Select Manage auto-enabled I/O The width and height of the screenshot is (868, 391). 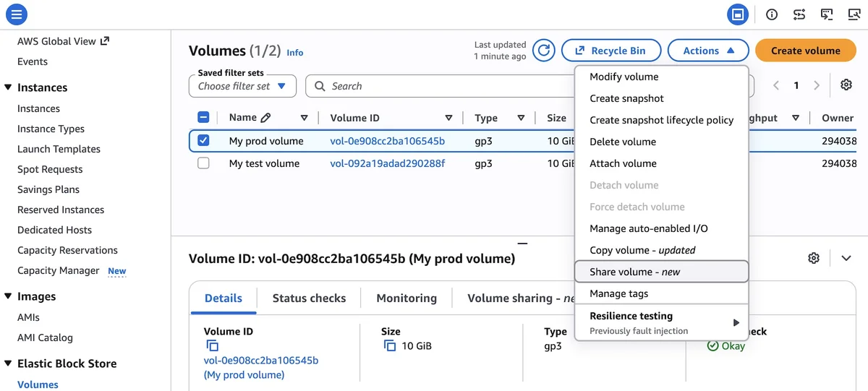coord(661,228)
